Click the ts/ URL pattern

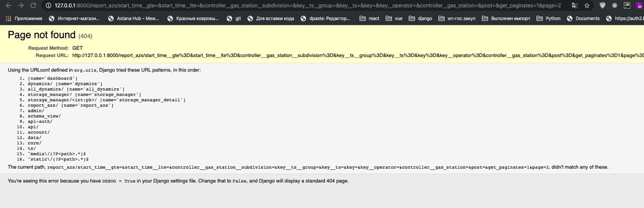click(x=32, y=149)
